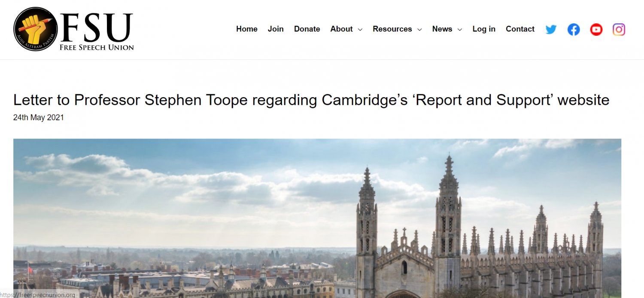Screen dimensions: 644x298
Task: Open the About menu item
Action: coord(341,29)
